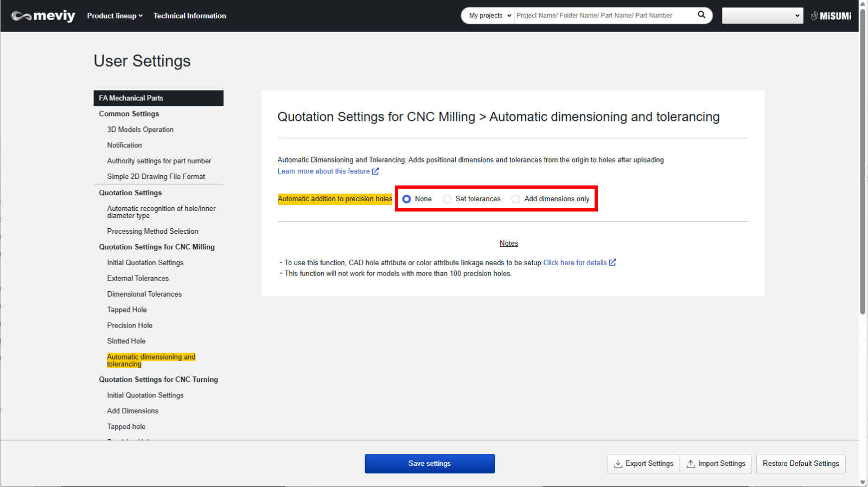Open external link icon beside Learn more

click(375, 171)
